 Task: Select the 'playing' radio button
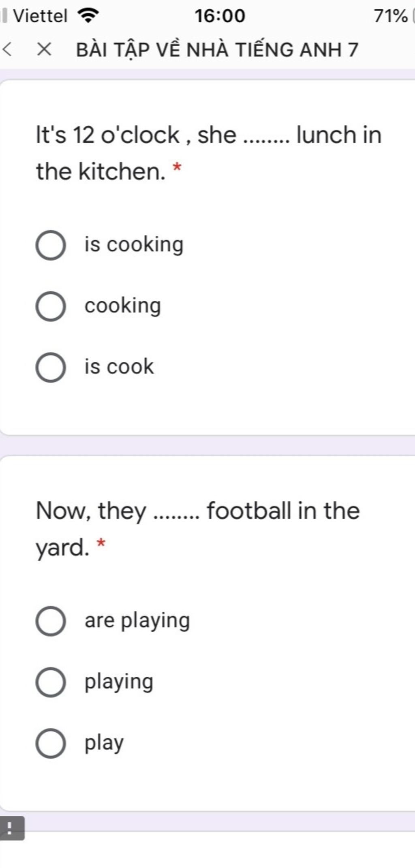click(x=51, y=682)
